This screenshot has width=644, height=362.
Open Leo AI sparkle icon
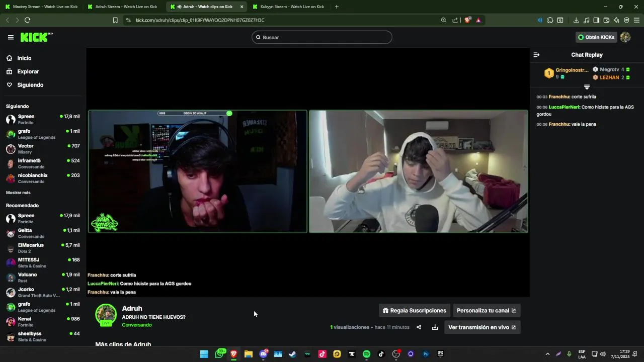click(x=616, y=20)
